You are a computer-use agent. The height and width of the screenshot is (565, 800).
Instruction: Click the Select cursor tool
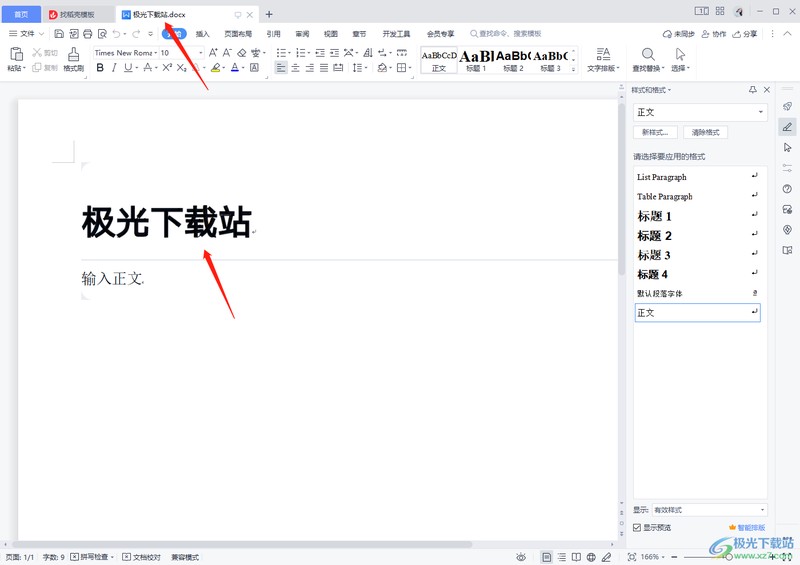tap(680, 54)
